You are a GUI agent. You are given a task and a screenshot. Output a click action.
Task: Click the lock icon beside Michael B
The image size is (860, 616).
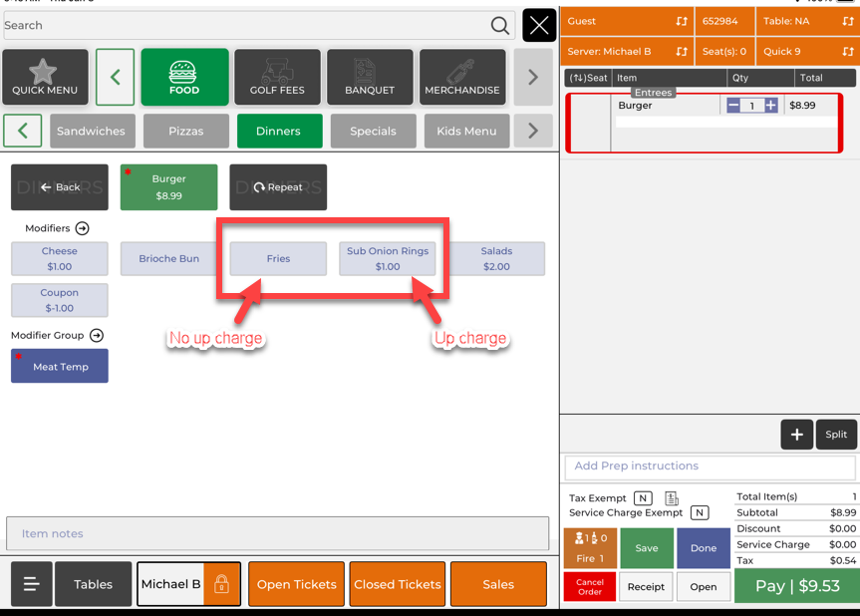221,584
